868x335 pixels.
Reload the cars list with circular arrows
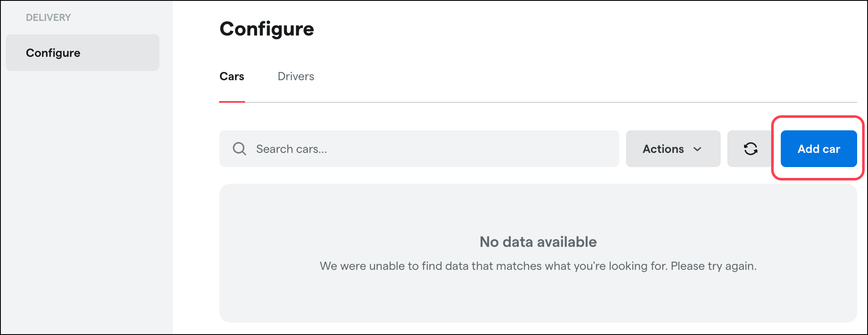750,149
